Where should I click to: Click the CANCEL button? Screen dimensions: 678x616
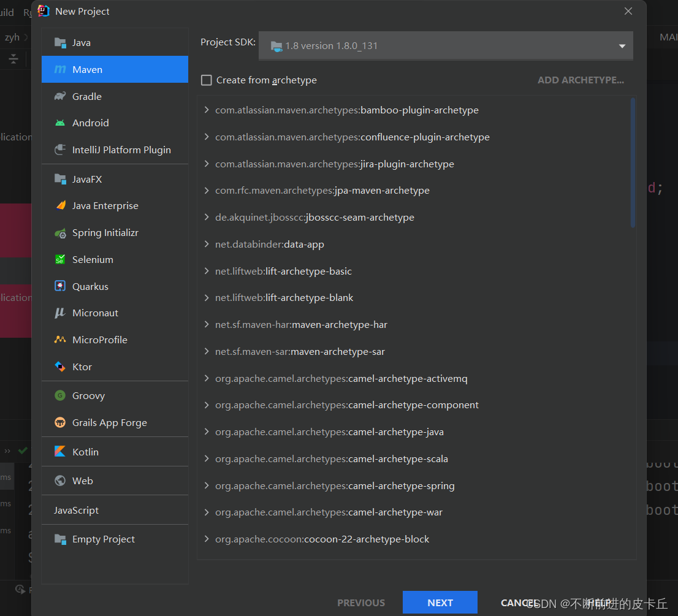tap(519, 603)
